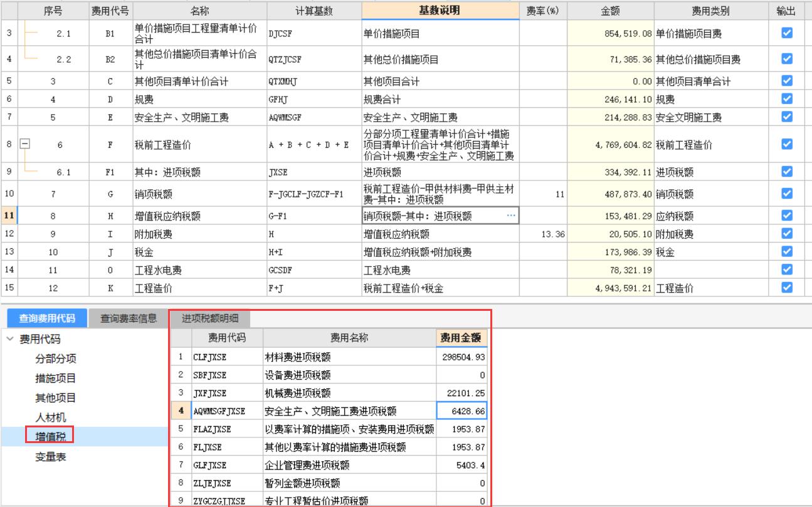Click the 费用名称 column header in detail table

[349, 338]
